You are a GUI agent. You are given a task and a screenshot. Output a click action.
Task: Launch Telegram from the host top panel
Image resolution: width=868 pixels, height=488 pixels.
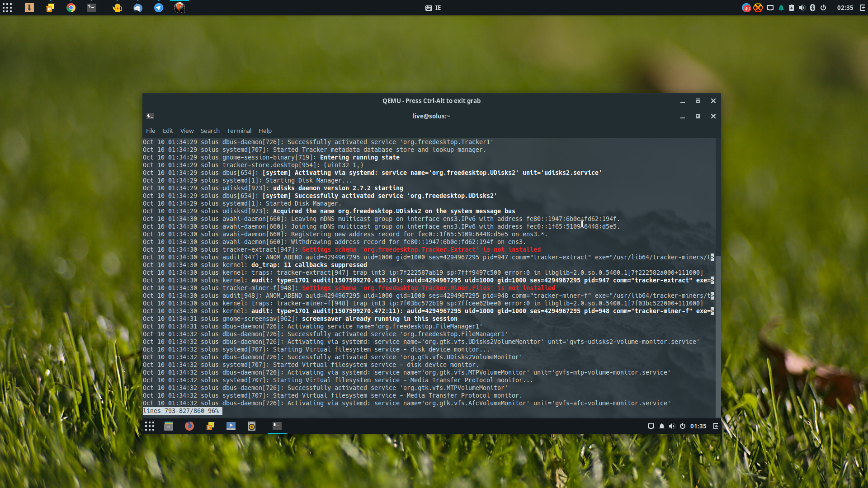159,8
